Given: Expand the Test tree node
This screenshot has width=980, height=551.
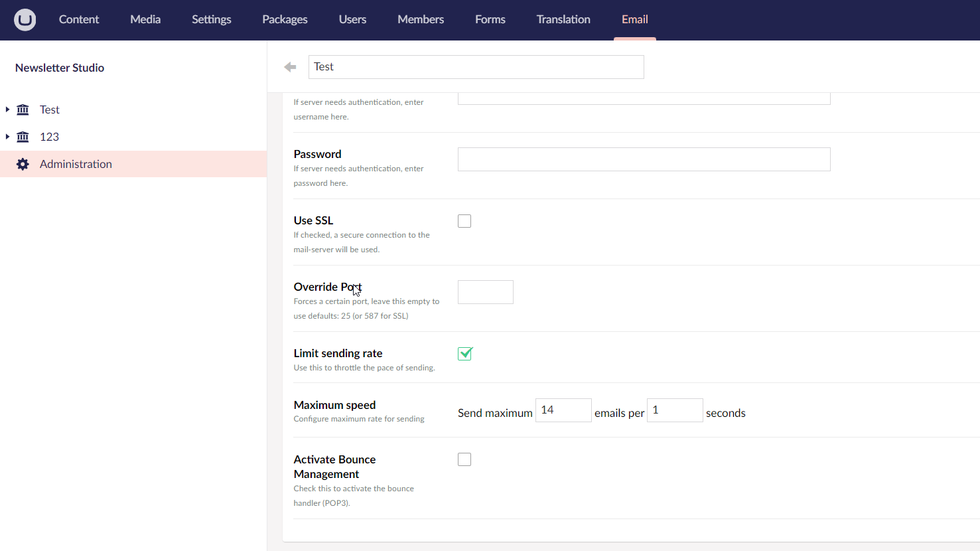Looking at the screenshot, I should point(7,110).
